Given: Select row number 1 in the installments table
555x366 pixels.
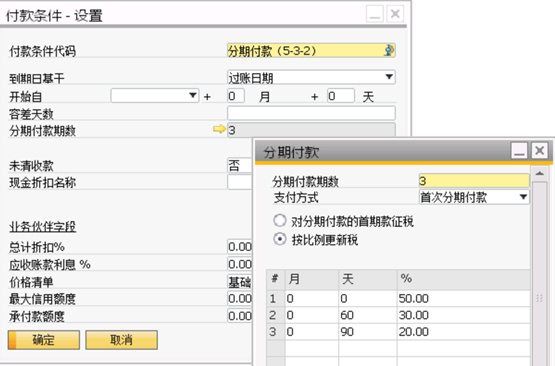Looking at the screenshot, I should pos(276,298).
